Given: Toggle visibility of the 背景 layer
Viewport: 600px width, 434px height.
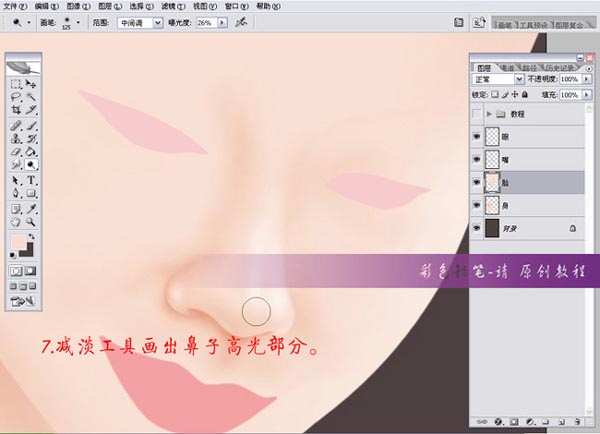Looking at the screenshot, I should (477, 228).
